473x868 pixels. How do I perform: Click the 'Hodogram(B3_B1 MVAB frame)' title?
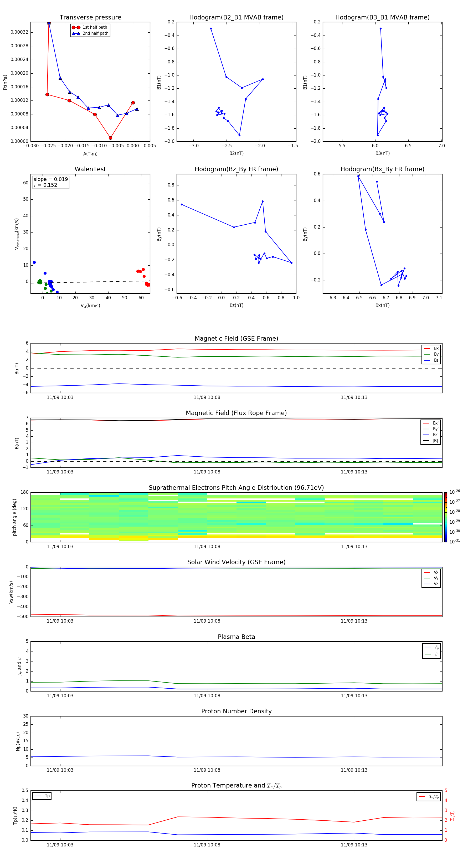(382, 18)
